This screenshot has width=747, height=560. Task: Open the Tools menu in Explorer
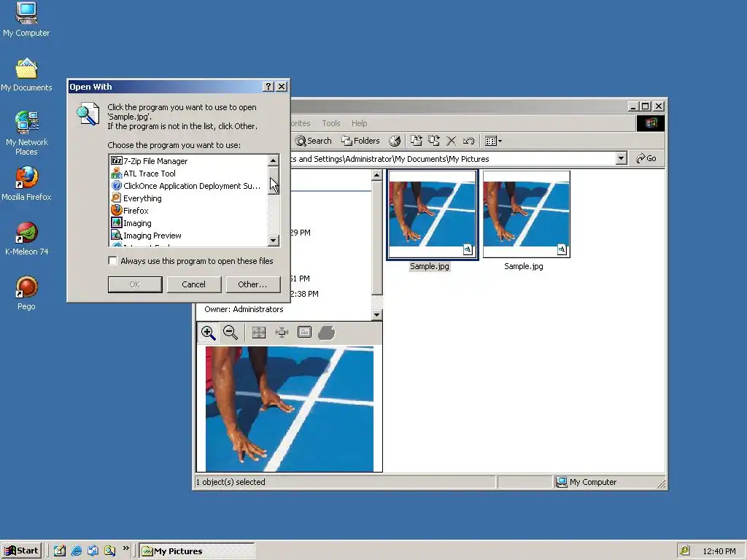tap(331, 123)
